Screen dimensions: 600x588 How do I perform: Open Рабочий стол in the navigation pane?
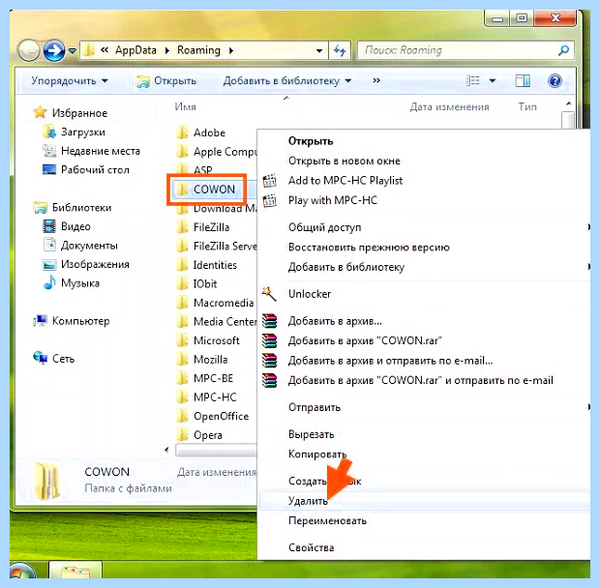click(x=86, y=169)
